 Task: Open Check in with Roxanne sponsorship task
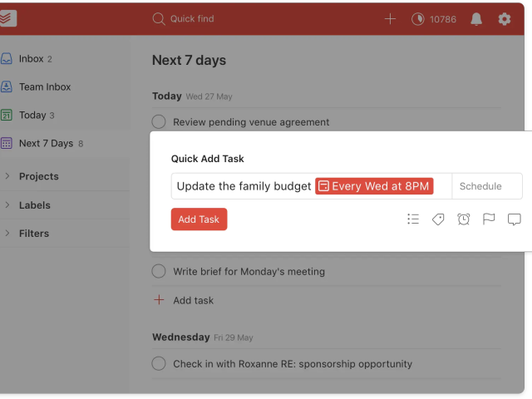tap(293, 364)
